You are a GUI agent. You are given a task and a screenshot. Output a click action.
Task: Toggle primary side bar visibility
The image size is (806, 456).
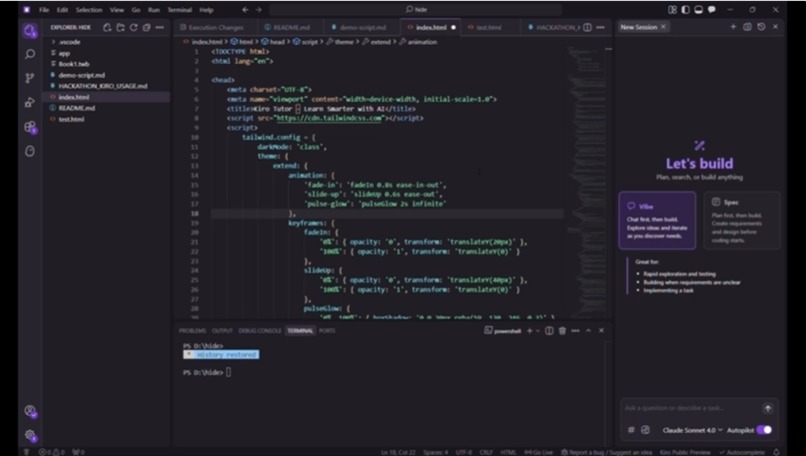[685, 10]
